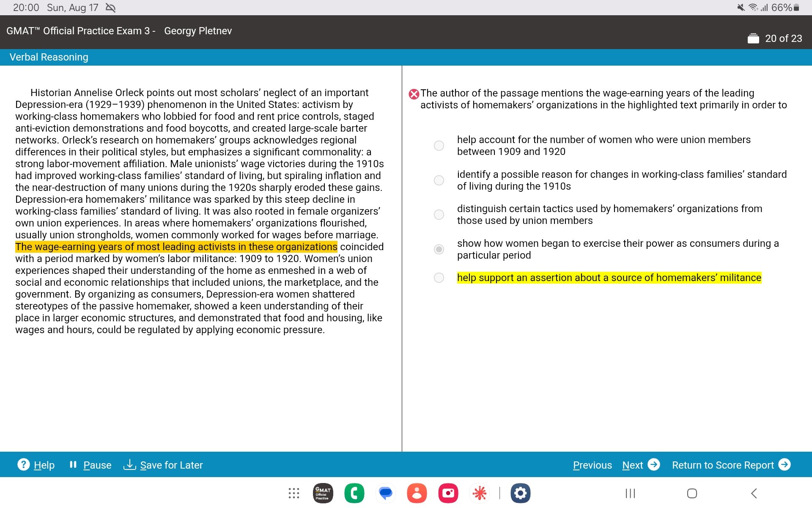Click the highlighted sentence in the passage

[175, 246]
